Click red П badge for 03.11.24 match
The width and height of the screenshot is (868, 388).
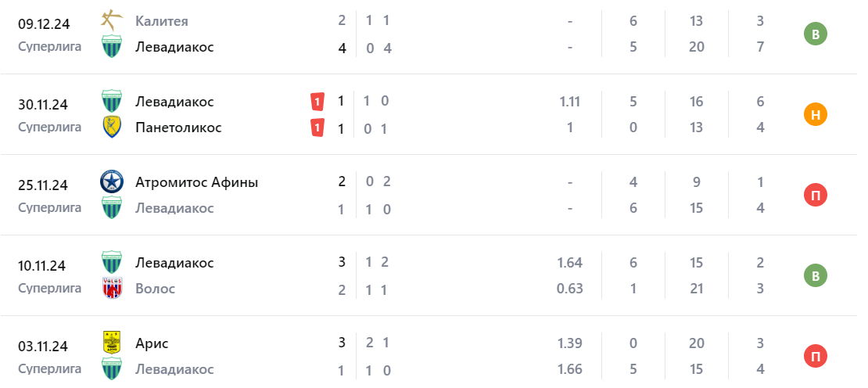pos(816,357)
